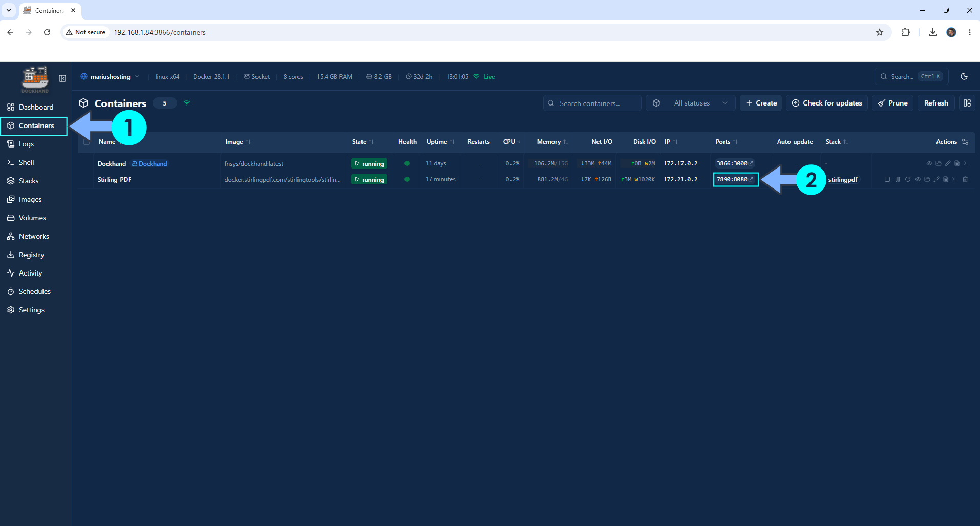View logs icon for Stirling-PDF row

[x=946, y=179]
